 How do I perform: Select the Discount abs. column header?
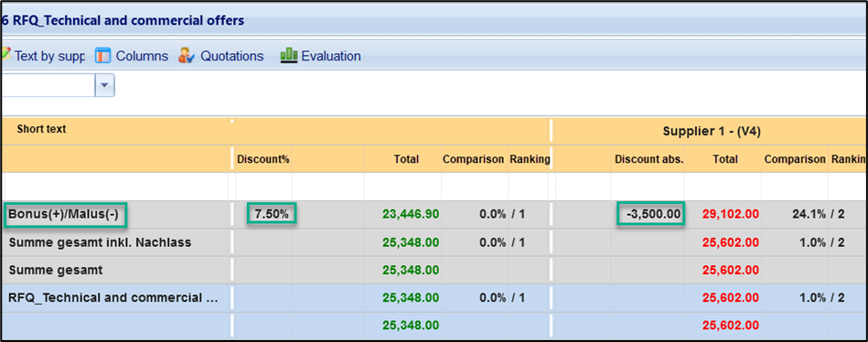649,159
